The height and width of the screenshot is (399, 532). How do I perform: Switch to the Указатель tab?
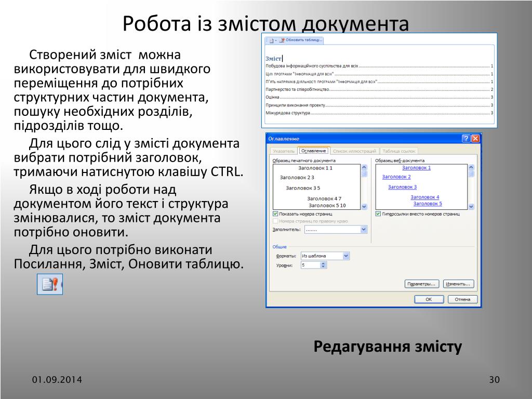click(x=284, y=151)
